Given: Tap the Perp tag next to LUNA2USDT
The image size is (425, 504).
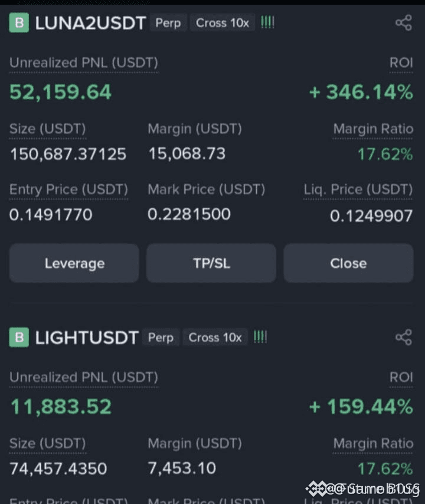Looking at the screenshot, I should pyautogui.click(x=168, y=23).
